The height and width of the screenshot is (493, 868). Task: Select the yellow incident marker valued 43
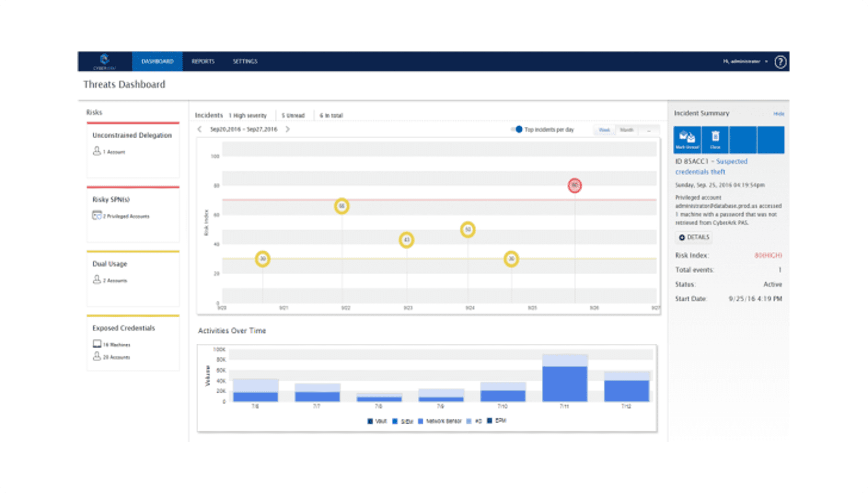point(406,240)
